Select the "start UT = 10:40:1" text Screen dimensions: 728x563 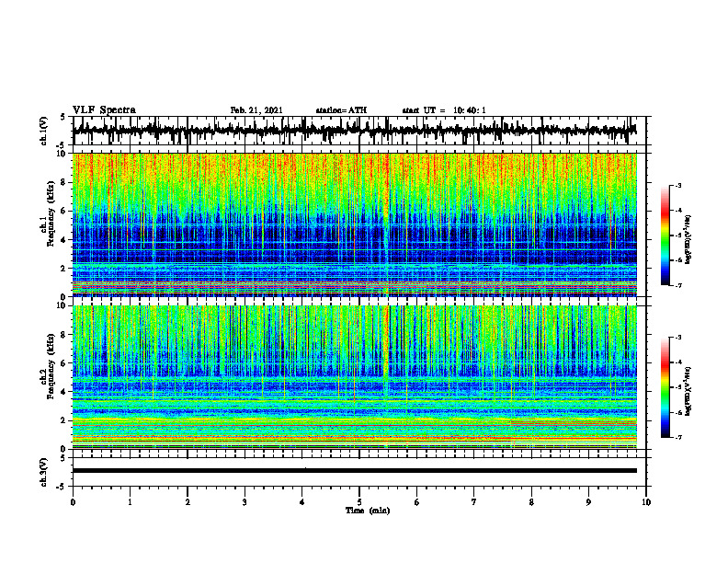point(444,110)
